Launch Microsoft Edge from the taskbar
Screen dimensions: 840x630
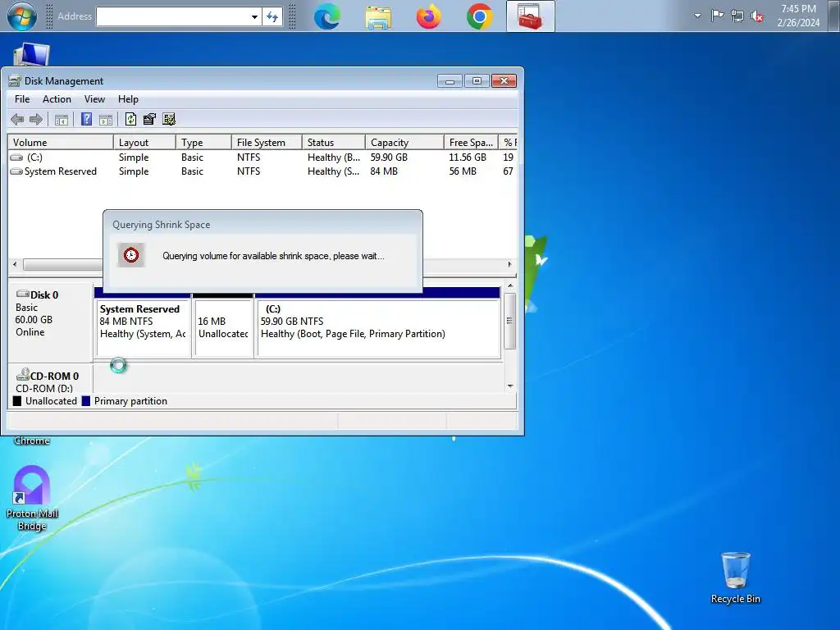coord(326,16)
